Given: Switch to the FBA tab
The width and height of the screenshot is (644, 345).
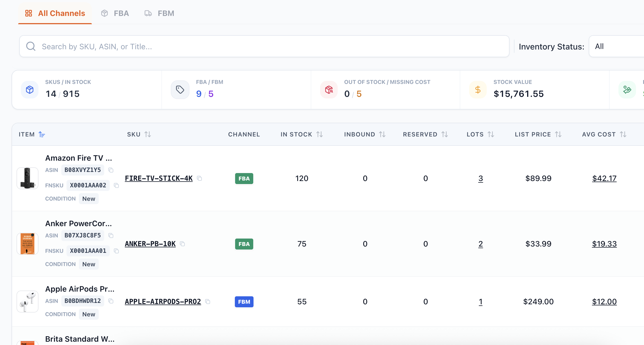Looking at the screenshot, I should pyautogui.click(x=115, y=13).
